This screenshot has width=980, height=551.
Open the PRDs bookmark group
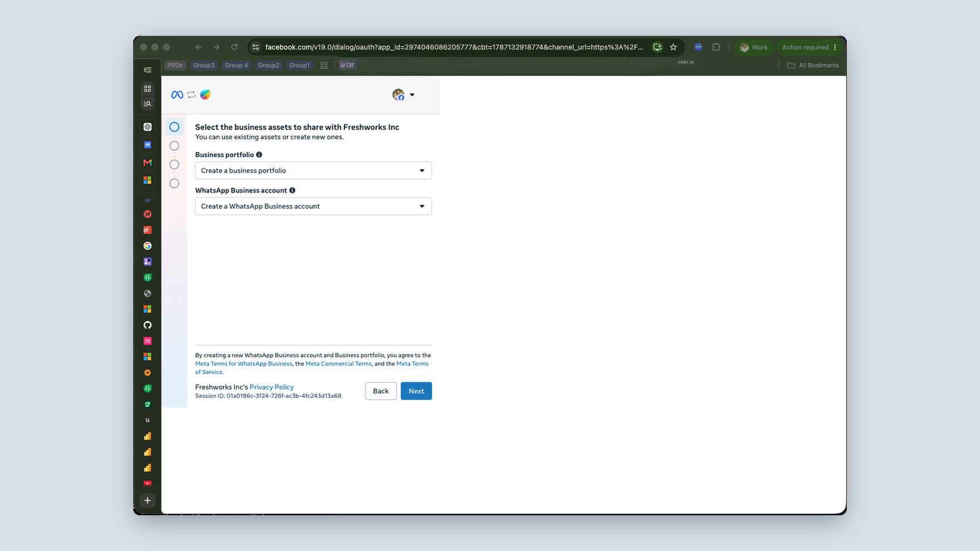[x=175, y=65]
